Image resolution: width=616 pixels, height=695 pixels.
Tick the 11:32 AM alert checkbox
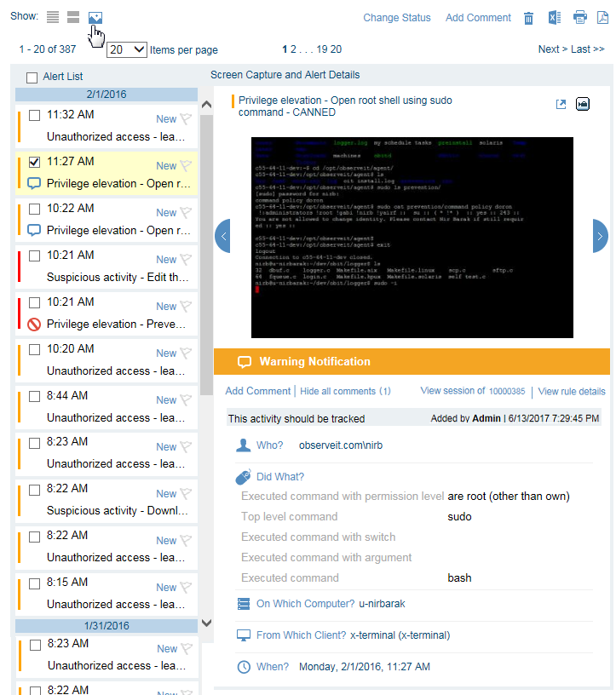(x=35, y=115)
